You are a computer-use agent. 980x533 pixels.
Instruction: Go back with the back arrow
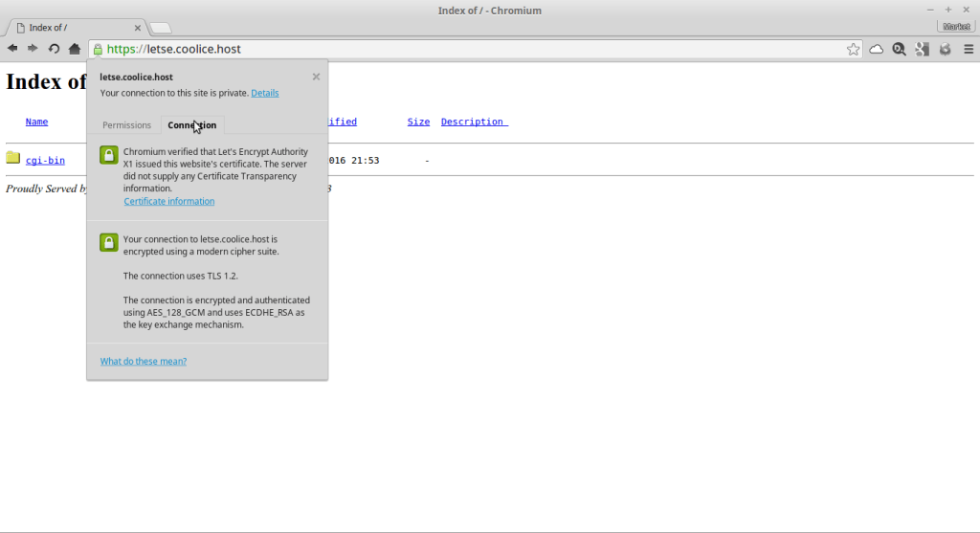(x=12, y=49)
